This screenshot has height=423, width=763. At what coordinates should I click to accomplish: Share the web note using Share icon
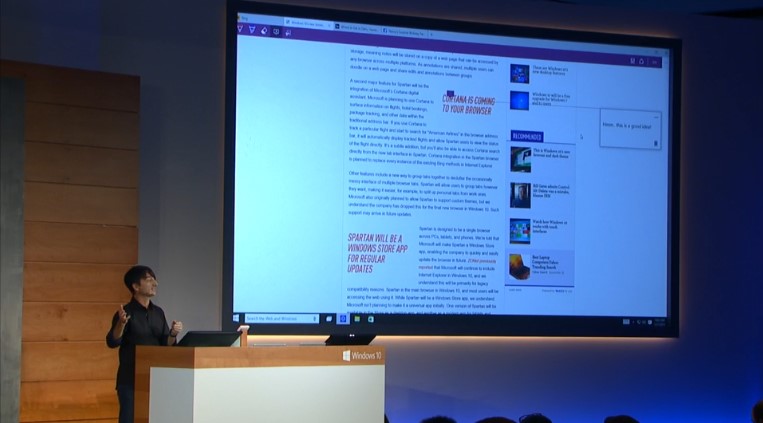click(641, 61)
